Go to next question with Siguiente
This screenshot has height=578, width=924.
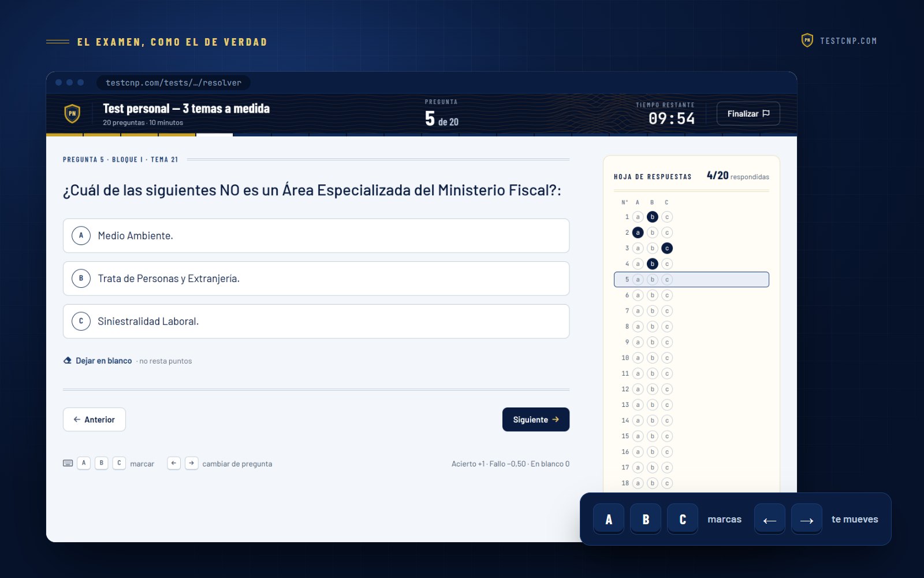pos(536,420)
